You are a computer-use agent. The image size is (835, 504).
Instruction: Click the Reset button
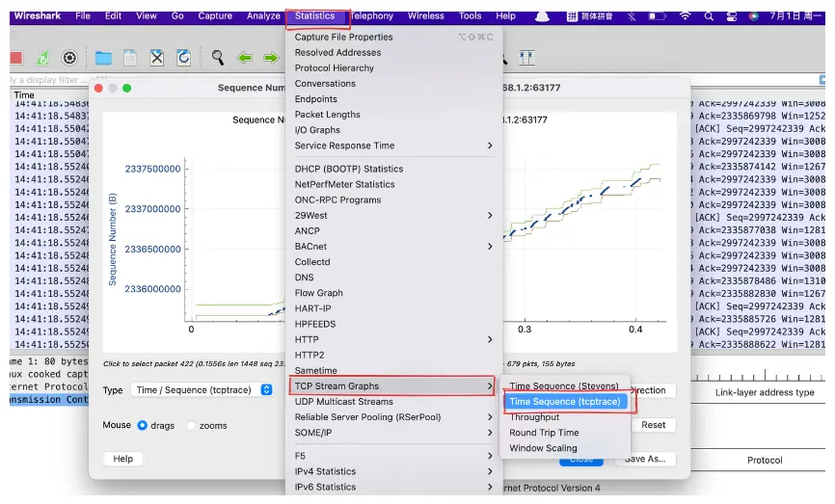tap(654, 425)
